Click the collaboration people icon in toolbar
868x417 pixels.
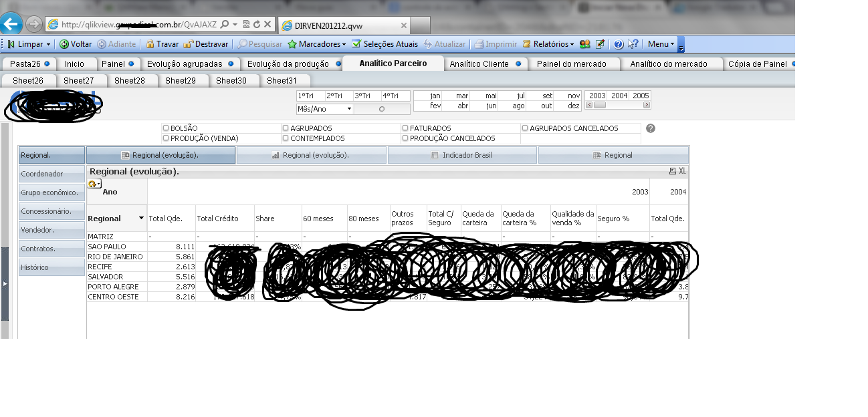pyautogui.click(x=584, y=44)
